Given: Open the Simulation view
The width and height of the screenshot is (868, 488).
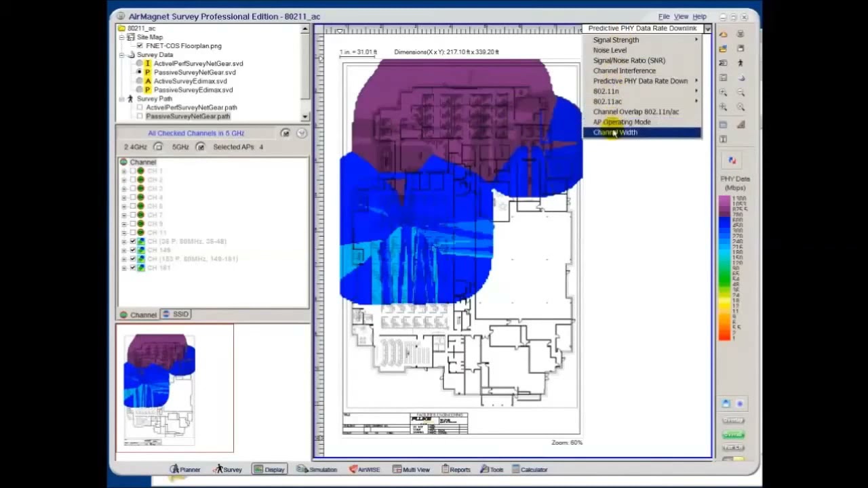Looking at the screenshot, I should (x=317, y=469).
